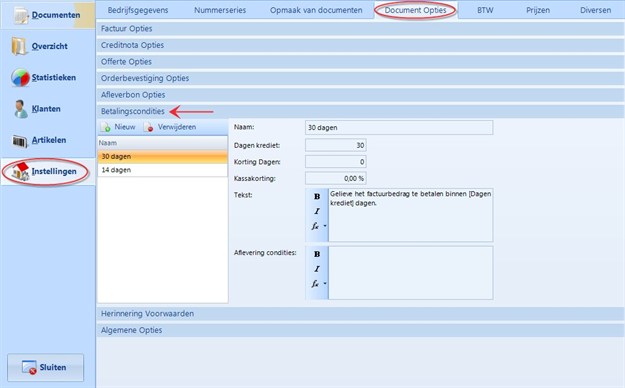The width and height of the screenshot is (625, 388).
Task: Toggle bold in the Tekst editor
Action: click(317, 196)
